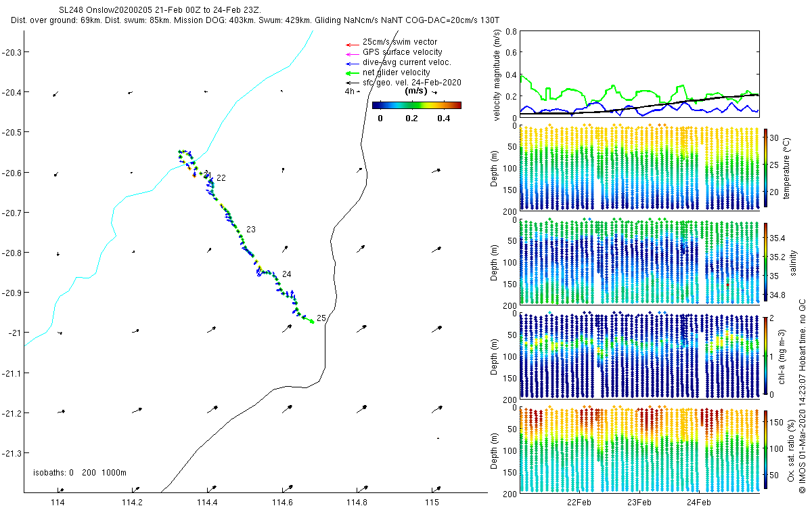Click the green net glider velocity marker
812x508 pixels.
coord(350,73)
